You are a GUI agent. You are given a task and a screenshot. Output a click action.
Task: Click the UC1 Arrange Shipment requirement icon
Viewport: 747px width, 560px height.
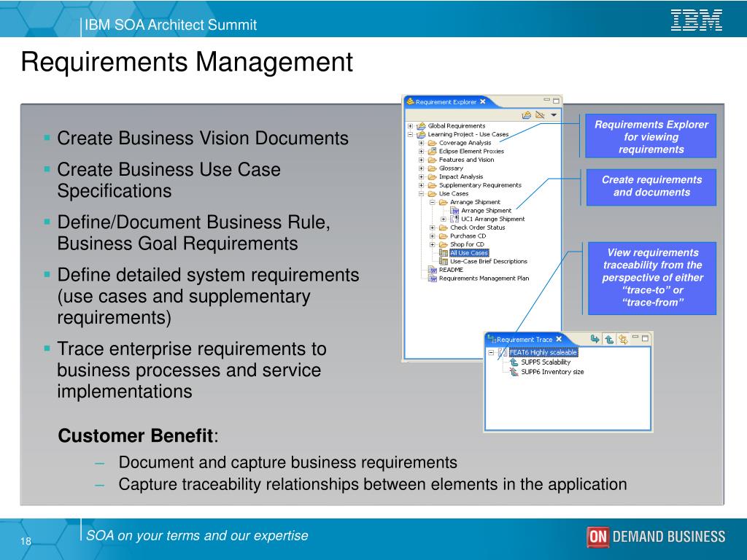(x=454, y=219)
